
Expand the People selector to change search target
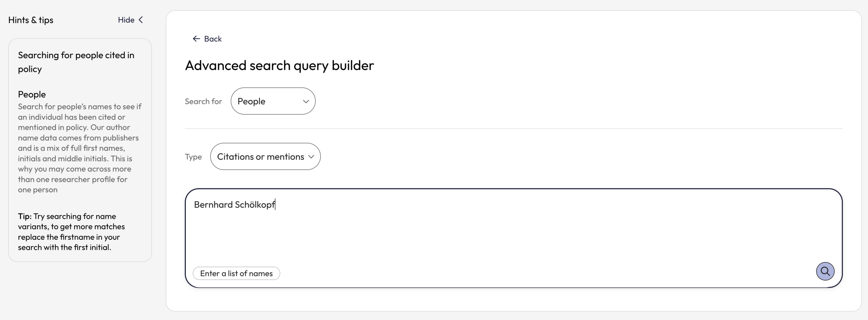[x=273, y=101]
